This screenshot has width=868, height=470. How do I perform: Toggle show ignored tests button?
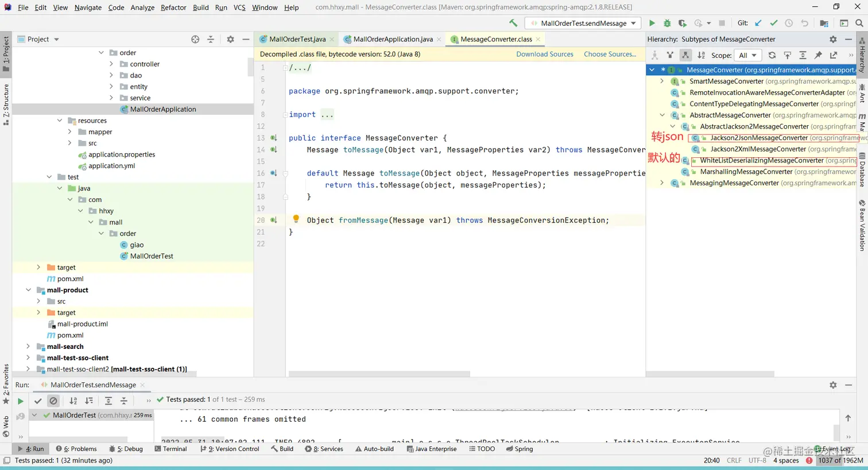click(53, 401)
